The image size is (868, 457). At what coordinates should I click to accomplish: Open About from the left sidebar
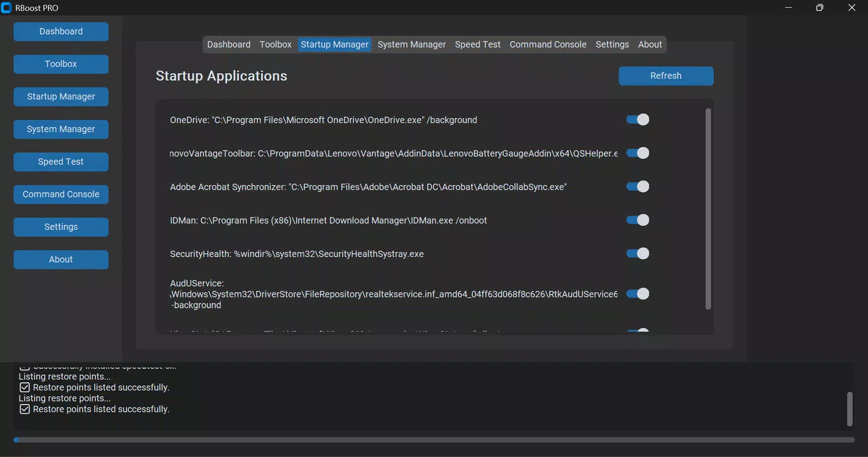[x=61, y=259]
